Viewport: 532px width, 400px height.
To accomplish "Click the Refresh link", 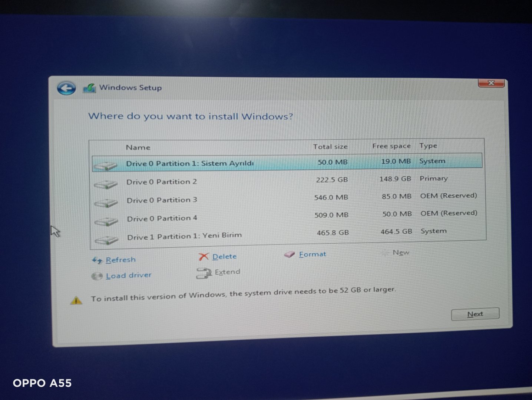I will 120,260.
